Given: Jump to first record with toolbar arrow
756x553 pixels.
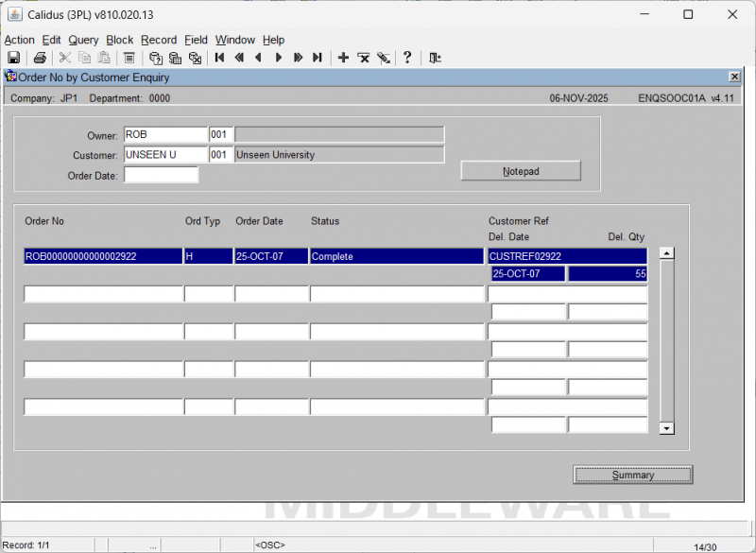Looking at the screenshot, I should [x=219, y=58].
